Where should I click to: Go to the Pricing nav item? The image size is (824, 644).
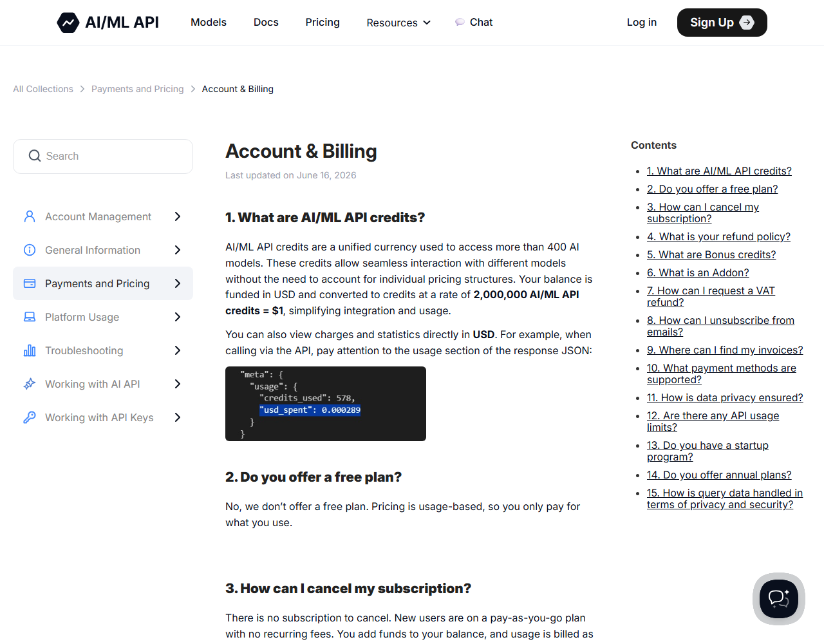pyautogui.click(x=323, y=22)
